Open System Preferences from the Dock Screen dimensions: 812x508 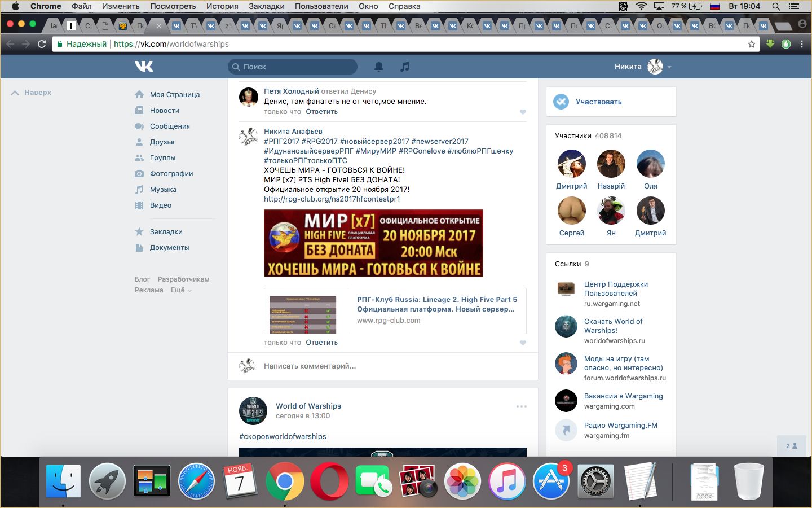pyautogui.click(x=595, y=481)
